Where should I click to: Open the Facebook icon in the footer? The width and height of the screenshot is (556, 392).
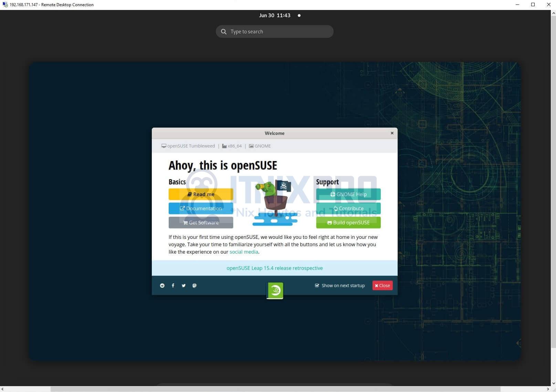tap(173, 285)
